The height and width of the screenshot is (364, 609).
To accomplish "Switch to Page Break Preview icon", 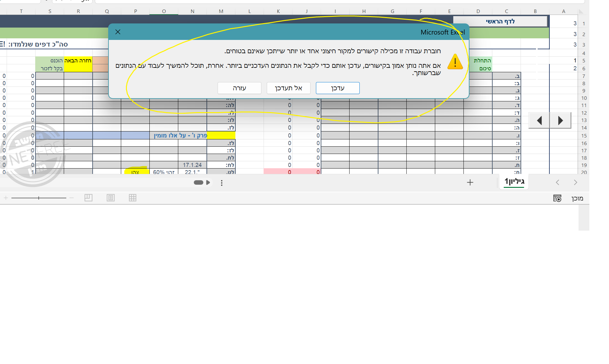I will [88, 198].
